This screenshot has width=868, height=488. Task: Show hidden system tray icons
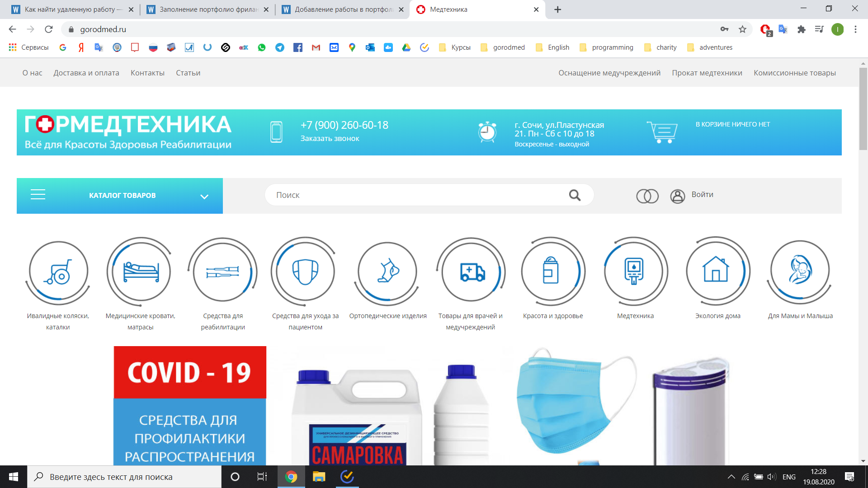click(731, 477)
